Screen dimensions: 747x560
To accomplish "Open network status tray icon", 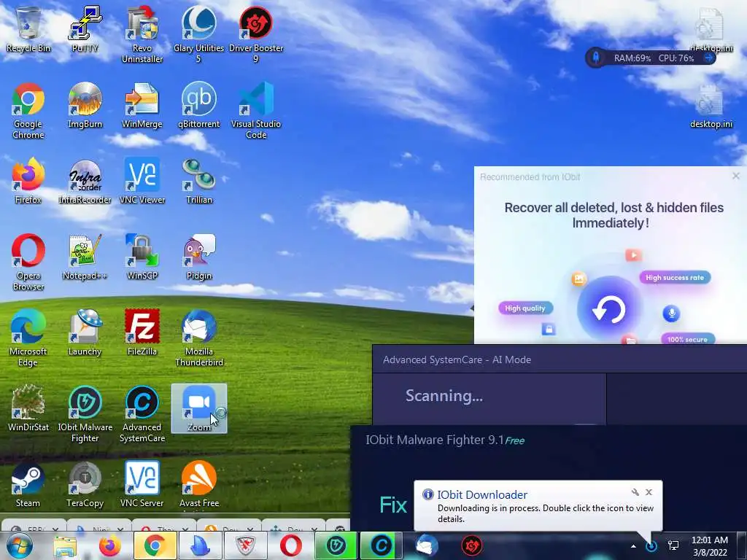I will point(673,545).
